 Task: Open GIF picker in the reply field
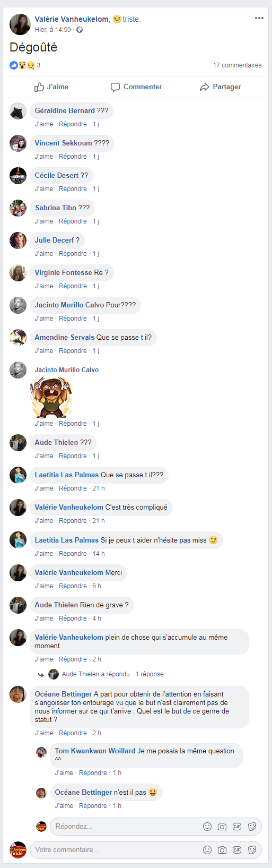[x=237, y=827]
